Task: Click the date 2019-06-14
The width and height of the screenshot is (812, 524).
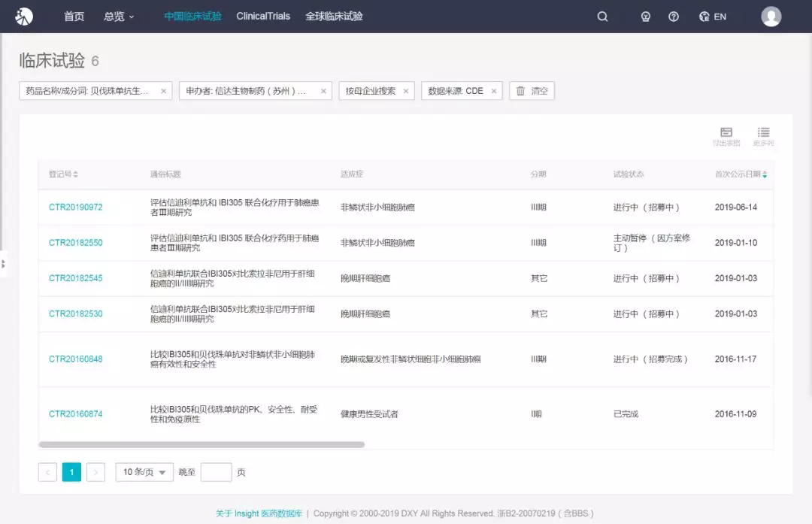Action: [x=736, y=207]
